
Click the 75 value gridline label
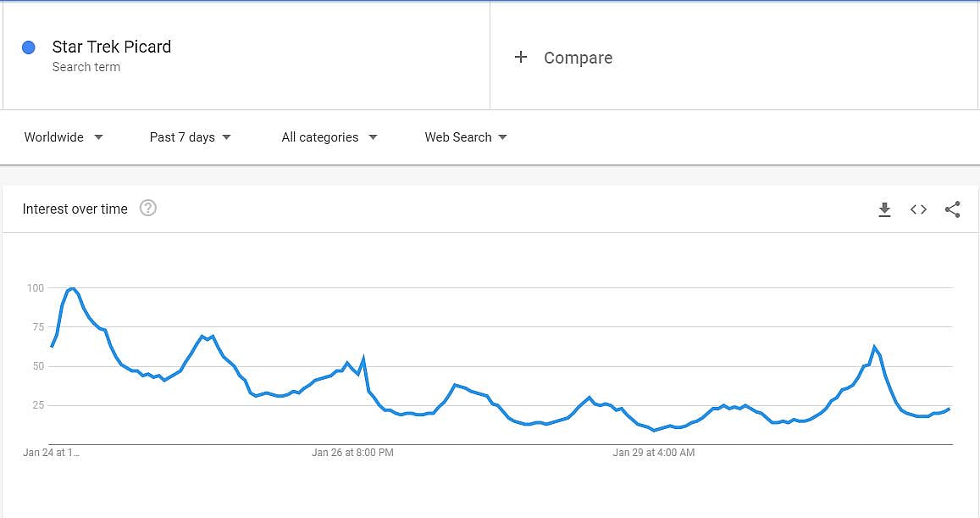[35, 327]
